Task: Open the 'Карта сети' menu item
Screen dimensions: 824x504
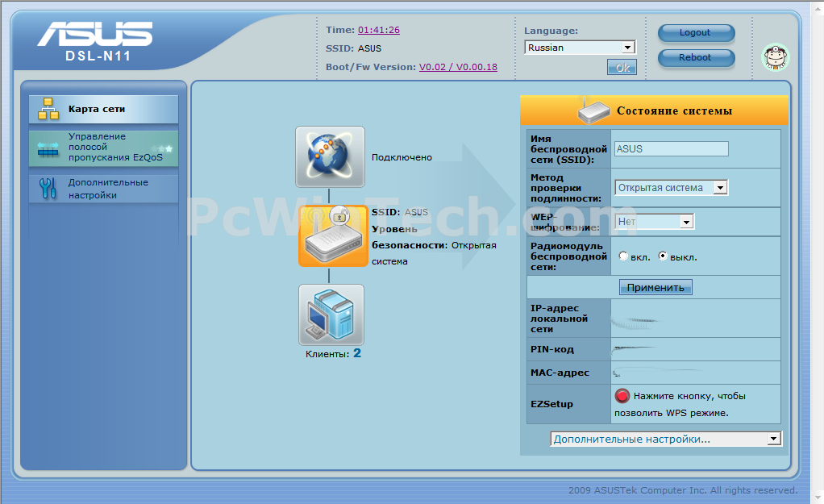Action: click(103, 109)
